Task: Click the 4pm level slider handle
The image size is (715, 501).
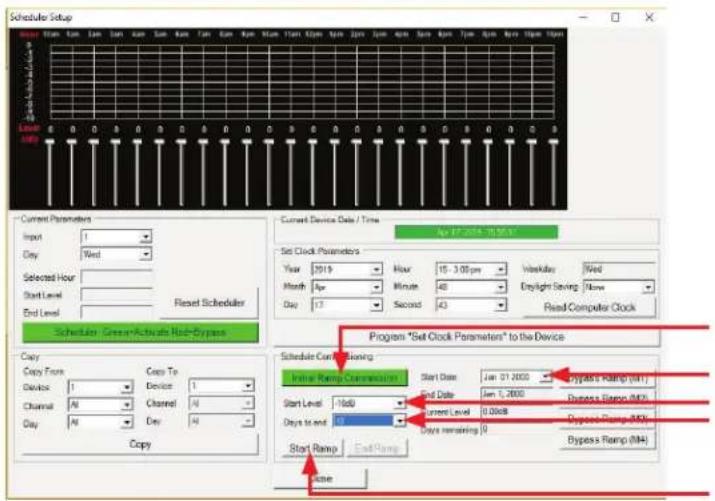Action: pyautogui.click(x=400, y=143)
